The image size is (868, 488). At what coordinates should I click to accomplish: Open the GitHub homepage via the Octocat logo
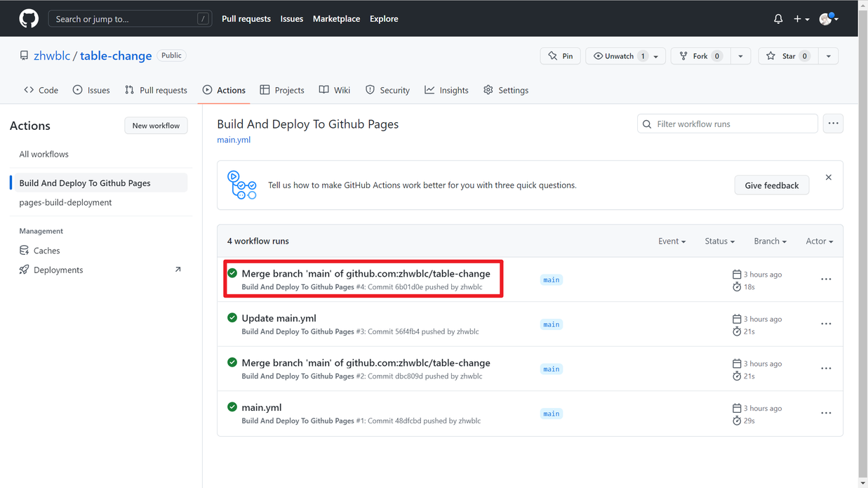(29, 18)
